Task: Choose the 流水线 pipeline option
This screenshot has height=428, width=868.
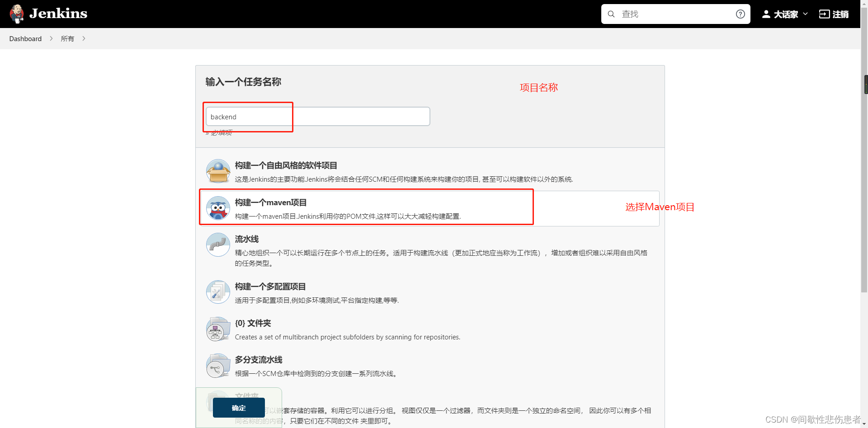Action: point(247,239)
